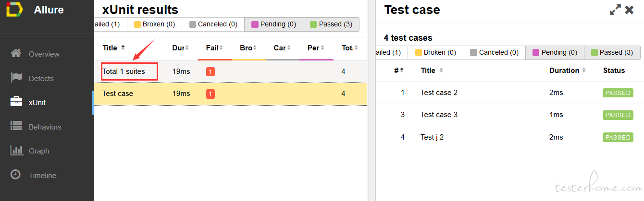Go to Graph page
The image size is (644, 201).
tap(39, 151)
